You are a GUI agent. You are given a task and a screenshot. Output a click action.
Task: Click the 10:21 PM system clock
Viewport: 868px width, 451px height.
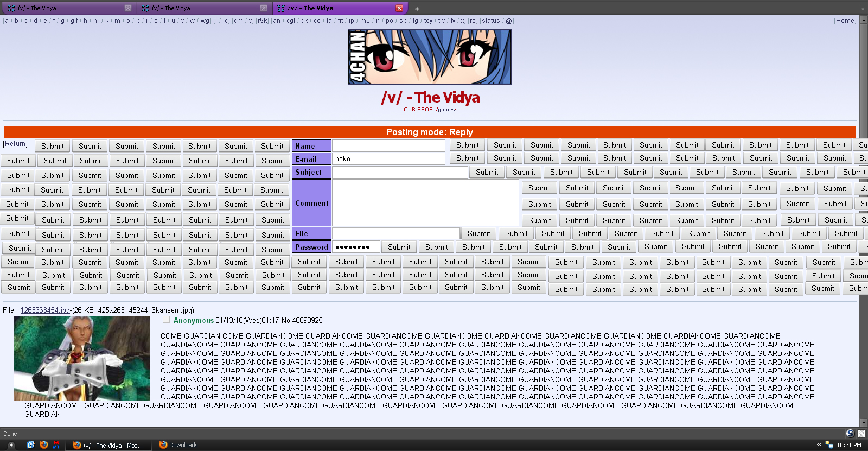coord(849,445)
